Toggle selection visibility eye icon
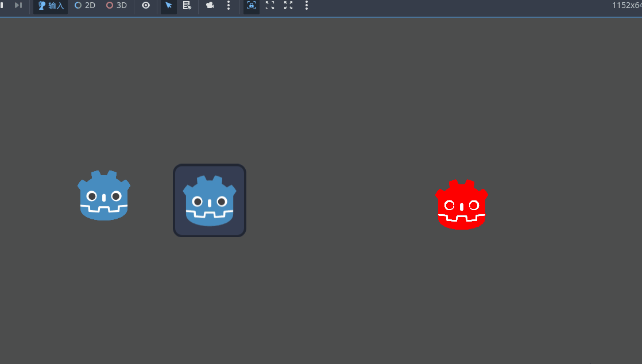This screenshot has height=364, width=642. click(x=146, y=5)
